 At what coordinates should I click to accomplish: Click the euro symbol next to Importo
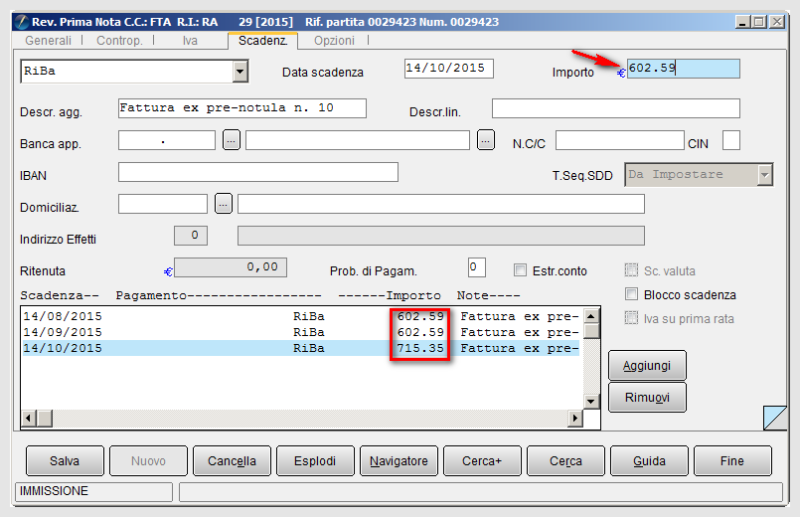point(621,73)
